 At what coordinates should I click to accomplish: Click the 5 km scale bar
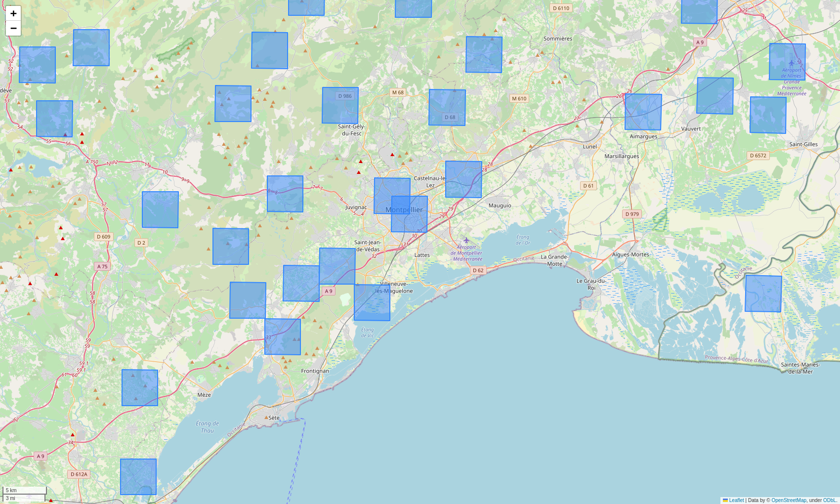click(x=25, y=490)
